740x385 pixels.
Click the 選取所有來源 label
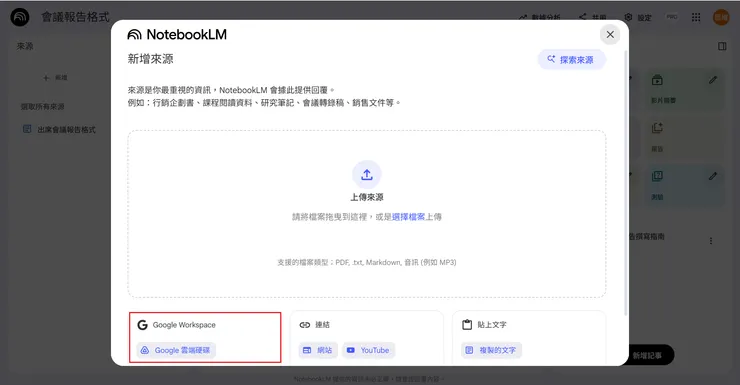click(x=42, y=107)
